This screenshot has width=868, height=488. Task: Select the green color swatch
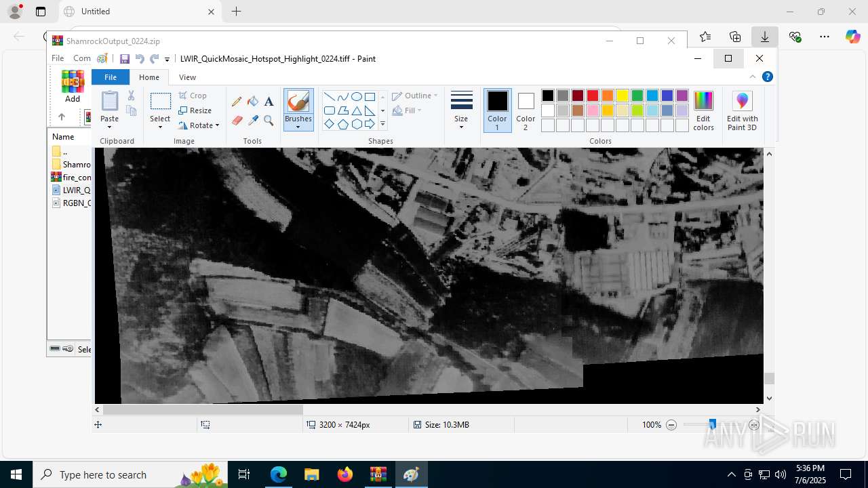point(637,96)
